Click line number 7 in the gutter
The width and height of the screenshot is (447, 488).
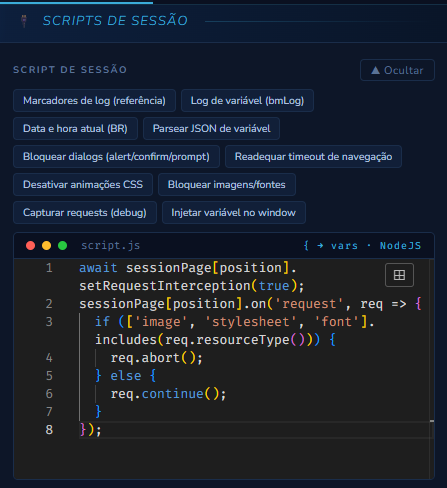[49, 412]
